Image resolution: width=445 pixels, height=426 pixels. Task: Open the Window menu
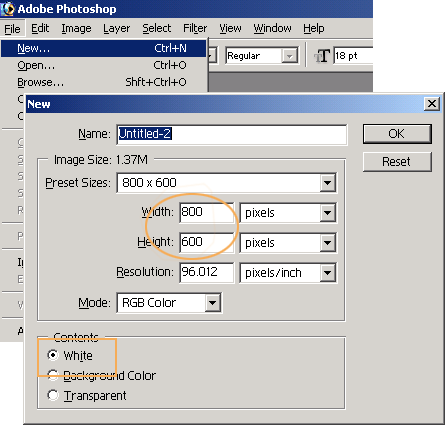coord(272,28)
